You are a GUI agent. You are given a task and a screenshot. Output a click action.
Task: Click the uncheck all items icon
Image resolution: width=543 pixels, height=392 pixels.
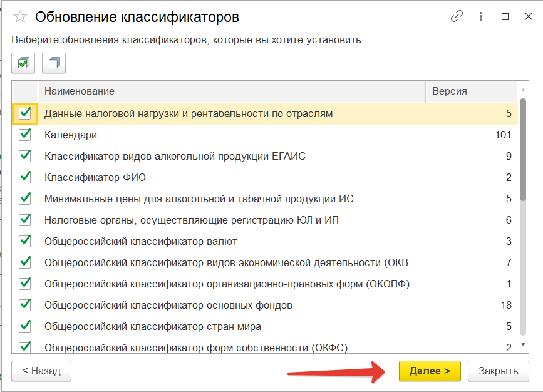tap(54, 63)
